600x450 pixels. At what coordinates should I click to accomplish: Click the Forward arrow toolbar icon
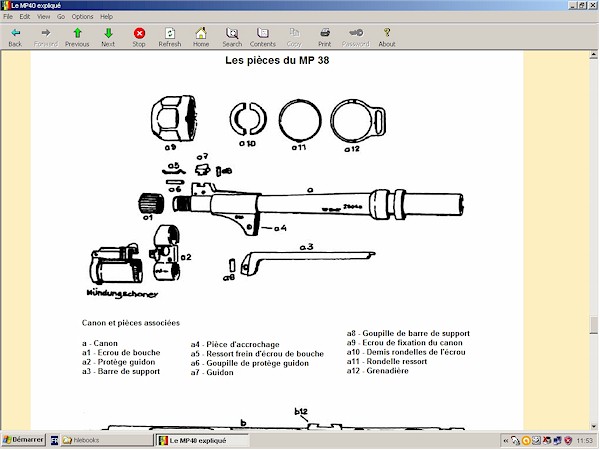point(46,33)
